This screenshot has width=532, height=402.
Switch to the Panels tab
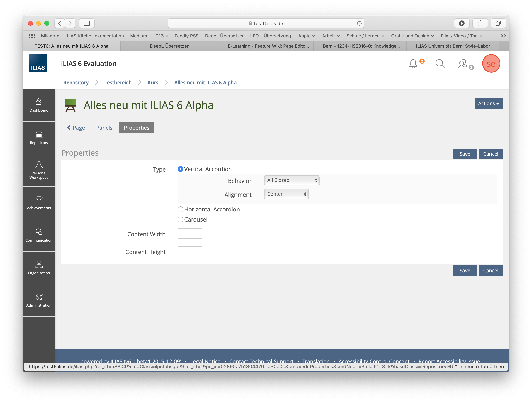point(104,128)
